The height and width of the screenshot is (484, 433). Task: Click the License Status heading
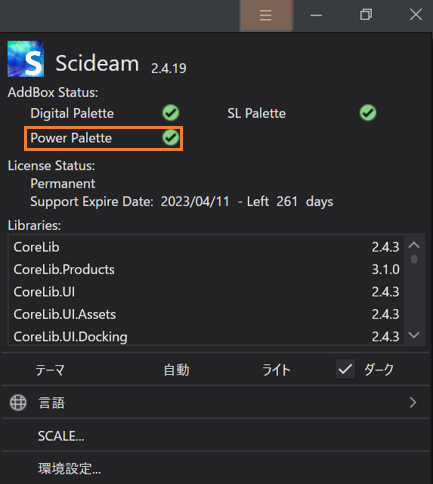tap(51, 166)
